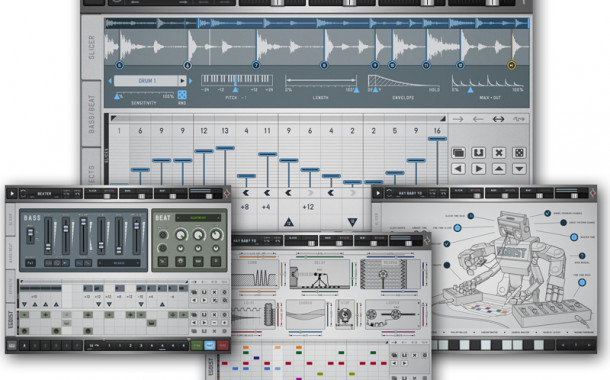610x380 pixels.
Task: Go to next sample with right blue arrow
Action: tap(190, 81)
